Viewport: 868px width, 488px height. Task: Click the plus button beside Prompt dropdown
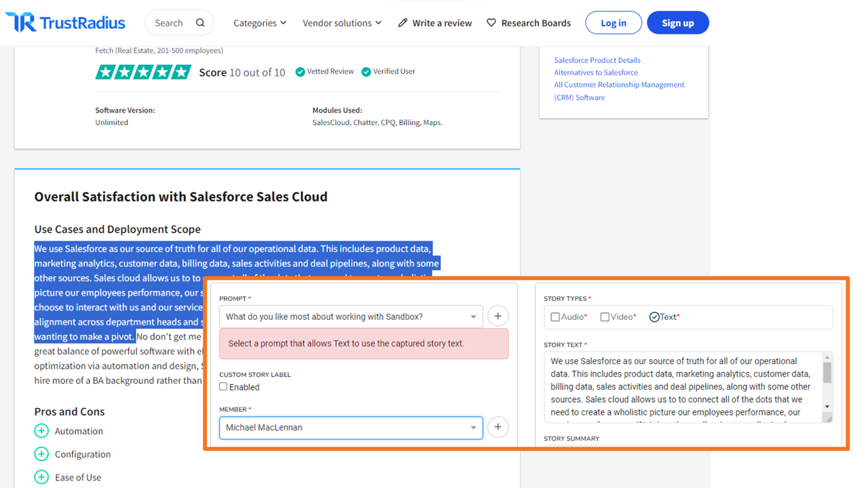pyautogui.click(x=498, y=316)
